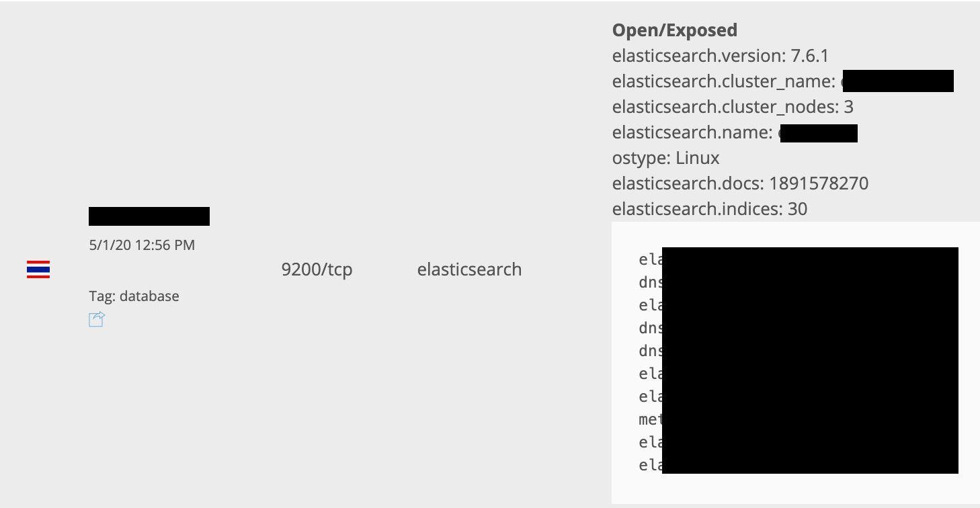Click the first "ela" entry in the index list
This screenshot has width=980, height=508.
tap(650, 259)
